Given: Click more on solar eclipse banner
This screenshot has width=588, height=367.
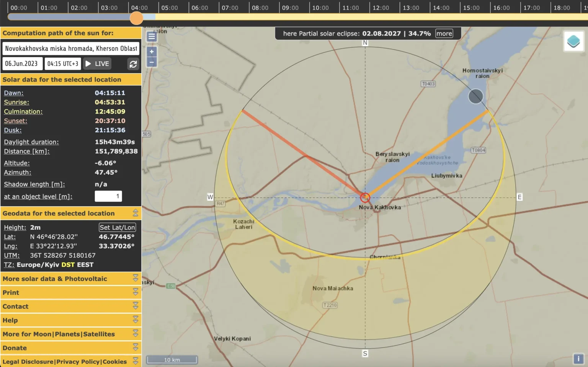Looking at the screenshot, I should (x=444, y=34).
